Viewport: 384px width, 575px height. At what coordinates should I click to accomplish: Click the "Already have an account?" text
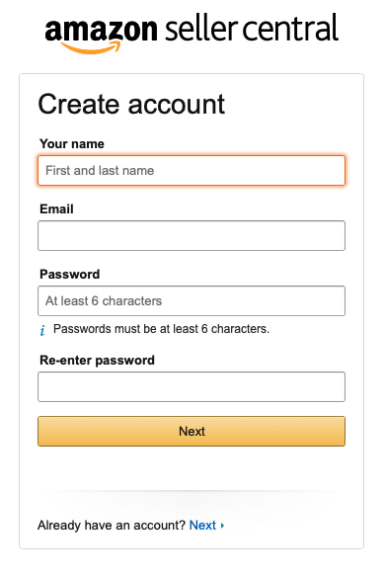(x=112, y=525)
